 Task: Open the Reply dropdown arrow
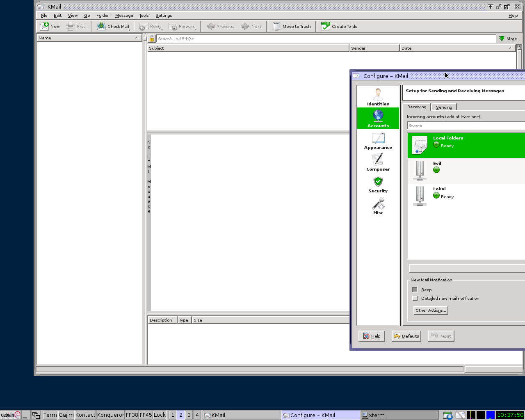point(162,30)
